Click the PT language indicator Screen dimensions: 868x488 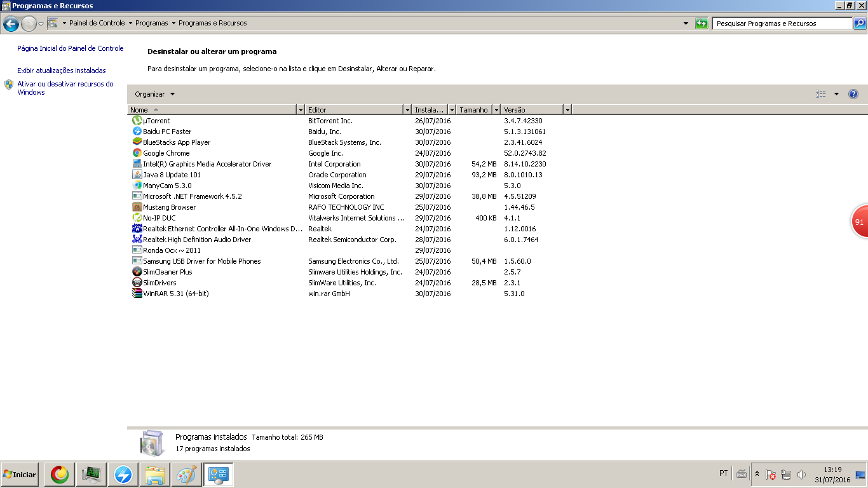tap(724, 473)
